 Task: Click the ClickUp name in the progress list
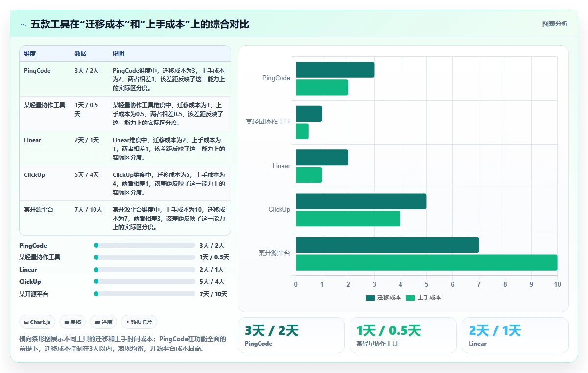pyautogui.click(x=30, y=281)
